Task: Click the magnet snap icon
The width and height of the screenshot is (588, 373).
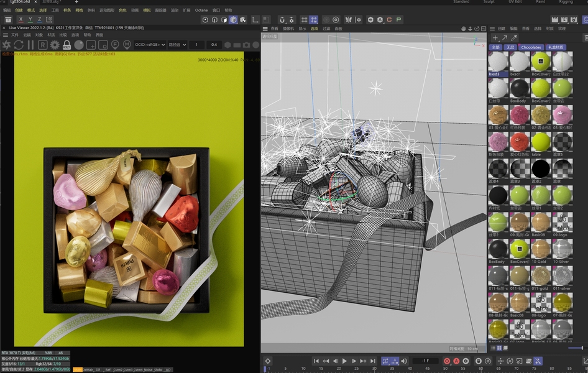Action: coord(282,19)
